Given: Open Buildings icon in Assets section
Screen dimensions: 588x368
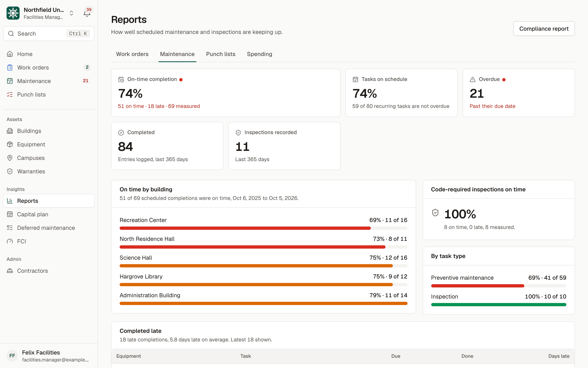Looking at the screenshot, I should (10, 131).
